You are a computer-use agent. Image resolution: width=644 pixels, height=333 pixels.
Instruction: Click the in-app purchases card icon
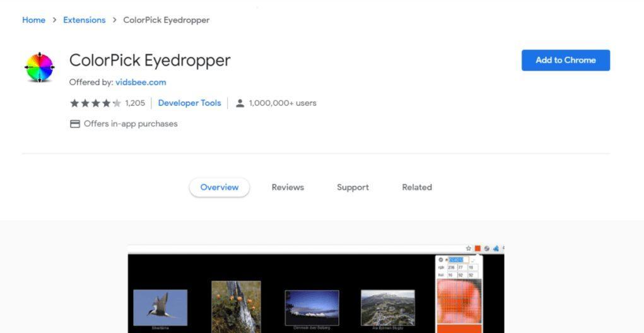pos(75,124)
